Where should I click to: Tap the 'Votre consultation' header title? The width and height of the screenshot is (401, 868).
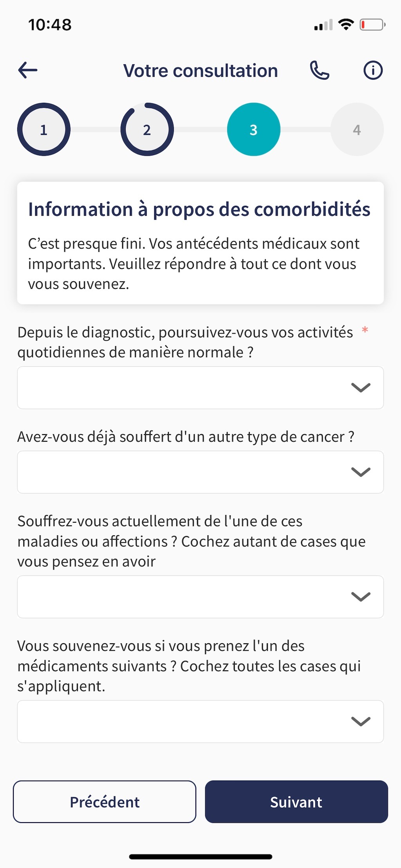point(200,71)
